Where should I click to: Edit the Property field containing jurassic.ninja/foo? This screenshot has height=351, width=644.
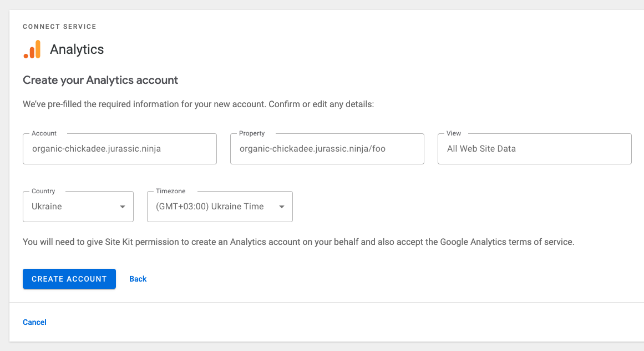coord(327,149)
